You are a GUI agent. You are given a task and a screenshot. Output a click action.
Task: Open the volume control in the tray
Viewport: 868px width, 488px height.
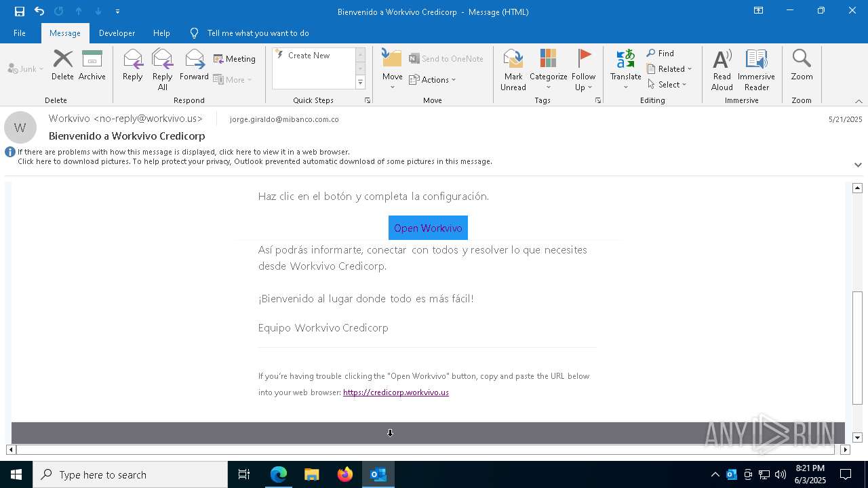pos(781,474)
